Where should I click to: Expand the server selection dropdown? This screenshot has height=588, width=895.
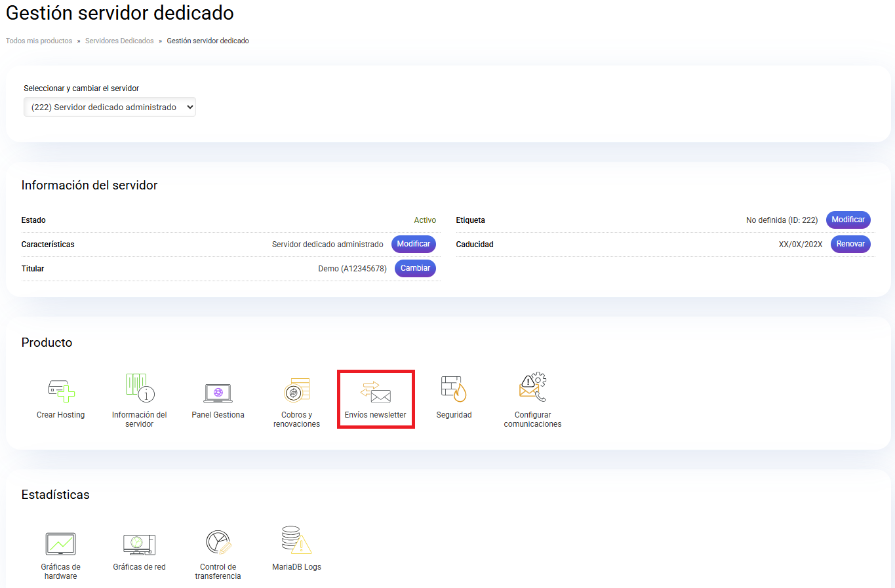[x=109, y=107]
